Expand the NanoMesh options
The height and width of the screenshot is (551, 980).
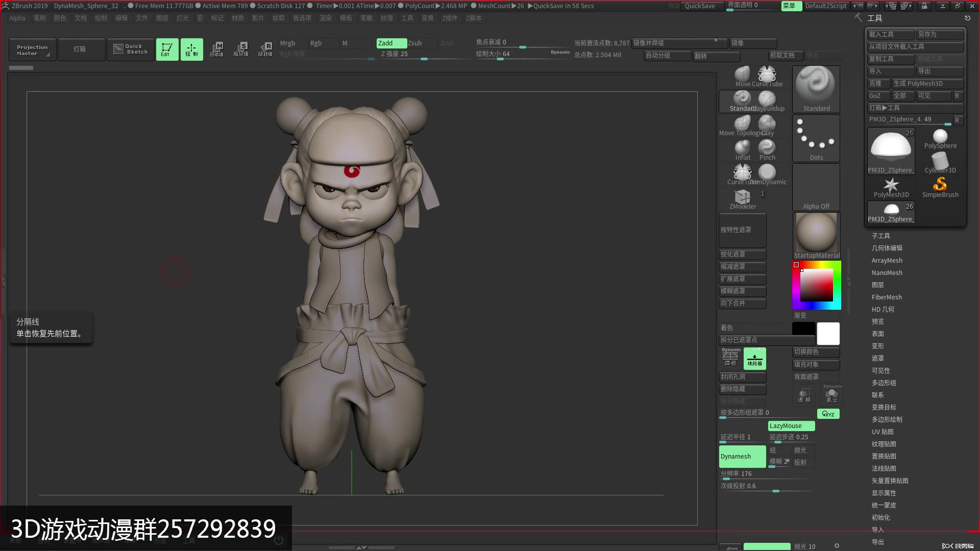pyautogui.click(x=887, y=272)
